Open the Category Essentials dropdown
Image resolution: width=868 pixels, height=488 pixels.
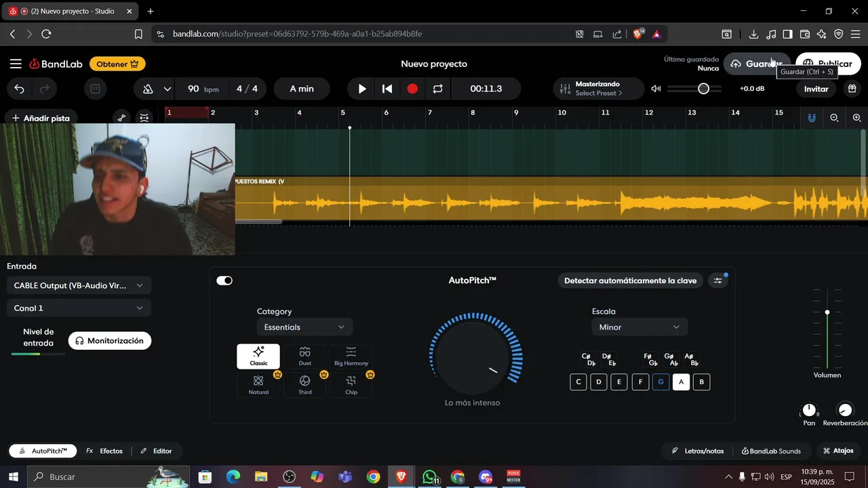pyautogui.click(x=304, y=327)
